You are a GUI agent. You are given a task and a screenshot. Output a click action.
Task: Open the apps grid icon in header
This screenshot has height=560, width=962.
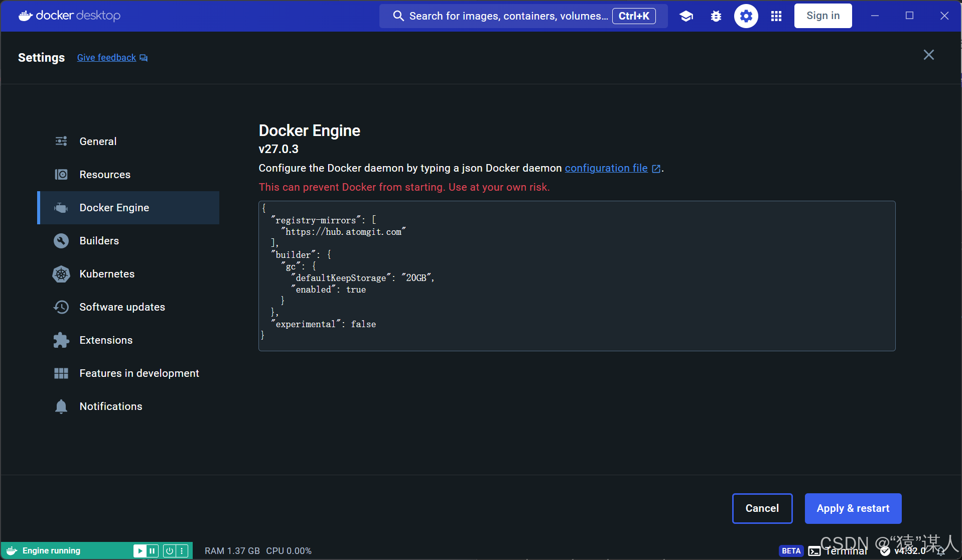point(776,16)
